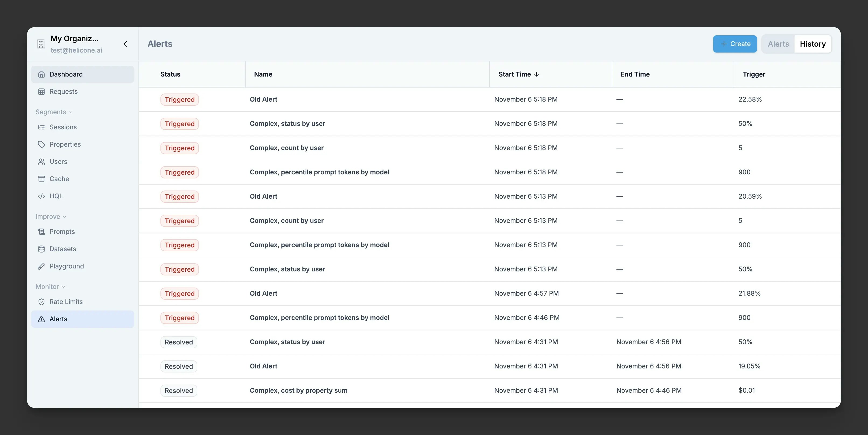Open Prompts under Improve
Viewport: 868px width, 435px height.
tap(62, 232)
